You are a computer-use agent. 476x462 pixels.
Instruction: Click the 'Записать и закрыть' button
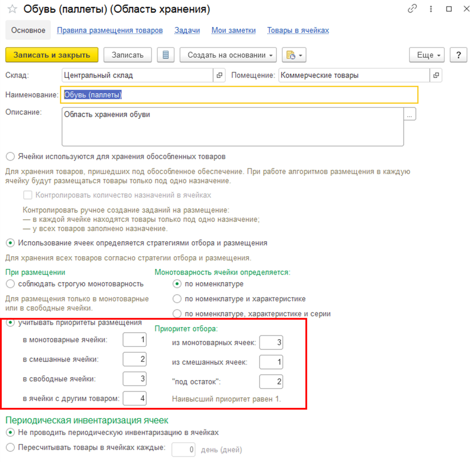[52, 55]
